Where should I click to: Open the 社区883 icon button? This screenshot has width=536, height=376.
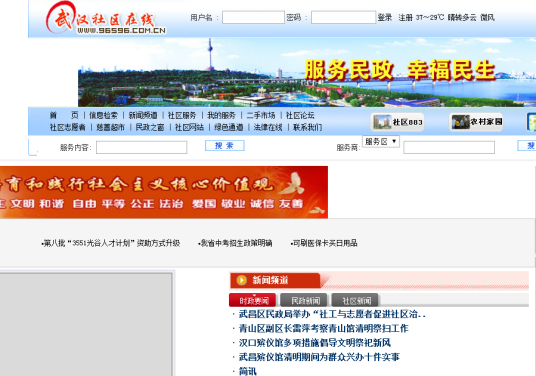(x=398, y=122)
